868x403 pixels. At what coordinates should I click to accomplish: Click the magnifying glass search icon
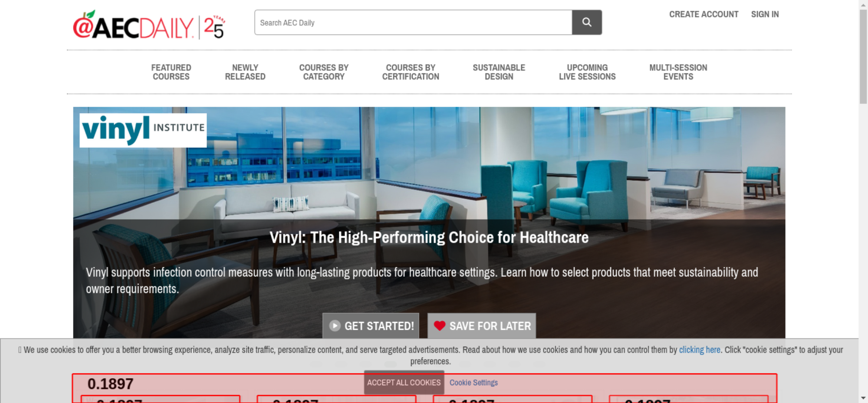587,22
